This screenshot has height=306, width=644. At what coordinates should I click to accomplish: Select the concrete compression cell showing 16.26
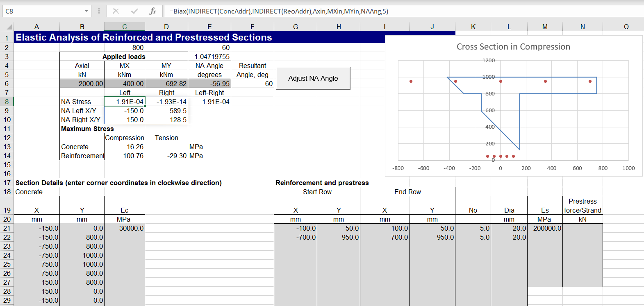[125, 147]
